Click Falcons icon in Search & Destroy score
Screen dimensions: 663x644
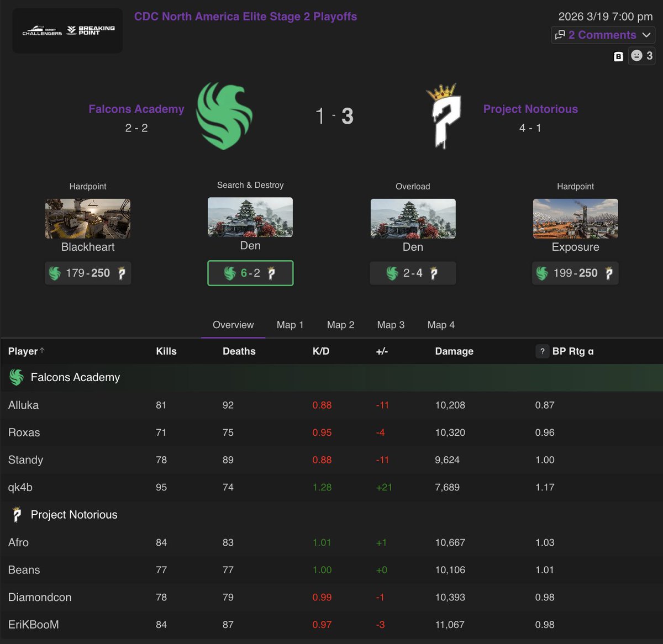(230, 273)
